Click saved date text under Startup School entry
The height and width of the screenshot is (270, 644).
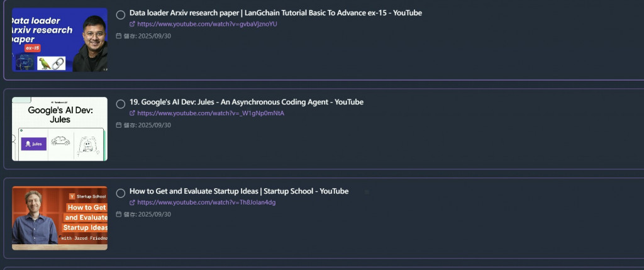point(147,215)
